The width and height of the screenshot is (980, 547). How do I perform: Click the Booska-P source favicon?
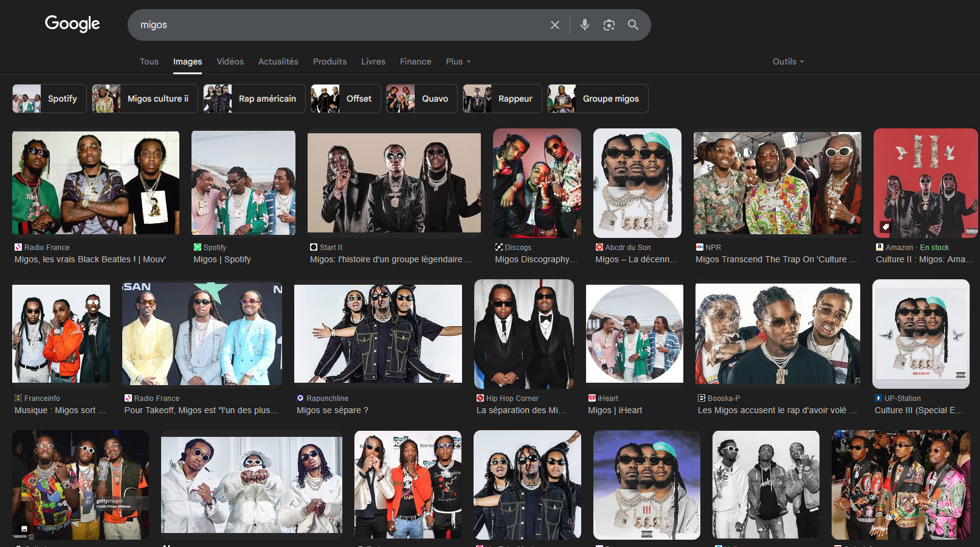click(x=702, y=398)
